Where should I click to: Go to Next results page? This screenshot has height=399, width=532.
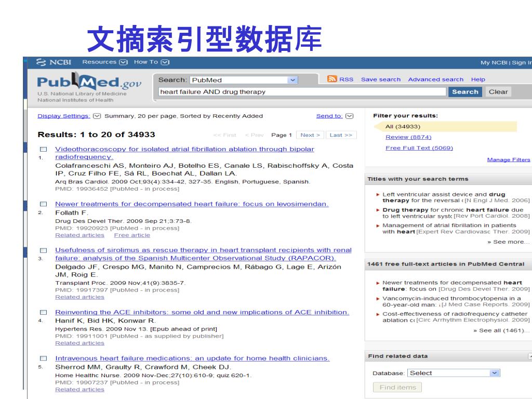[310, 135]
